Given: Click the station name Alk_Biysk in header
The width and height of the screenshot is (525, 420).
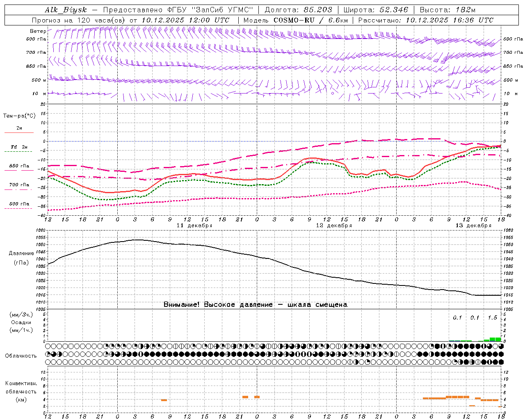Looking at the screenshot, I should pyautogui.click(x=66, y=10).
